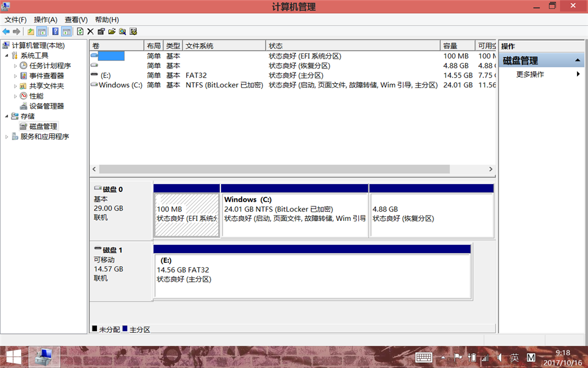588x368 pixels.
Task: Sort by 卷 column header
Action: tap(117, 46)
